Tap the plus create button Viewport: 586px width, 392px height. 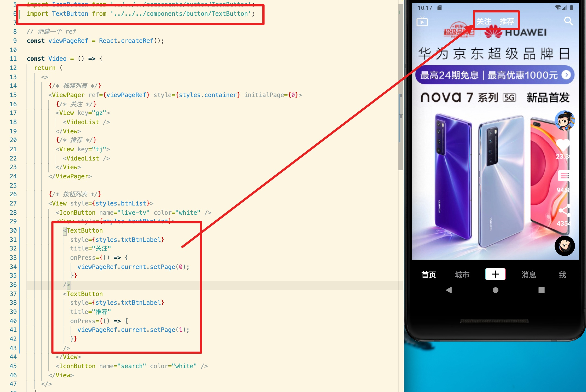click(495, 274)
